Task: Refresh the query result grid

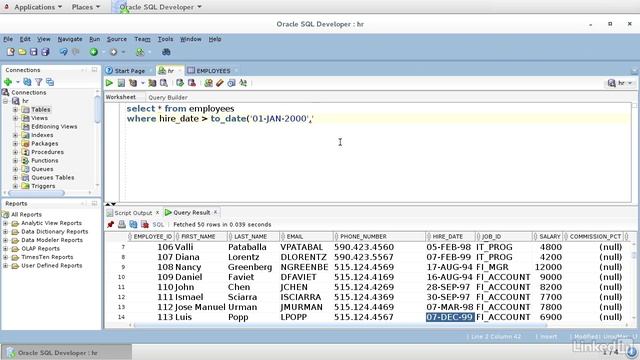Action: click(x=133, y=224)
